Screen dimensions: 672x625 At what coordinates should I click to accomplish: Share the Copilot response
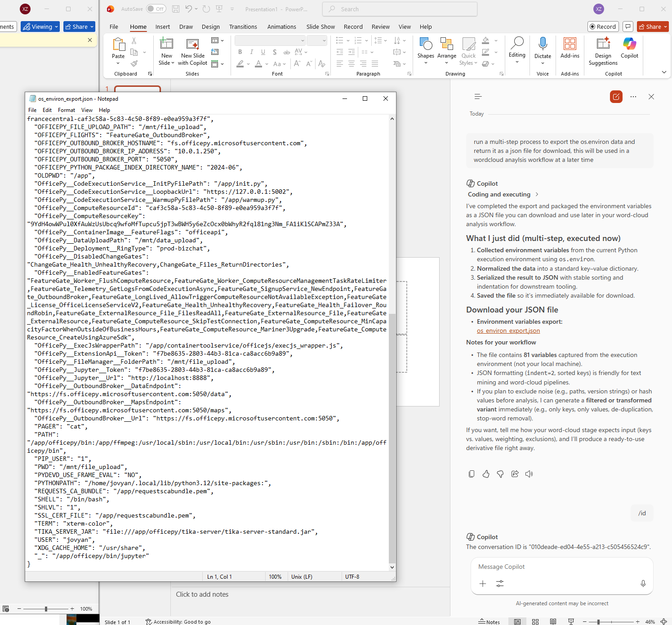[515, 474]
